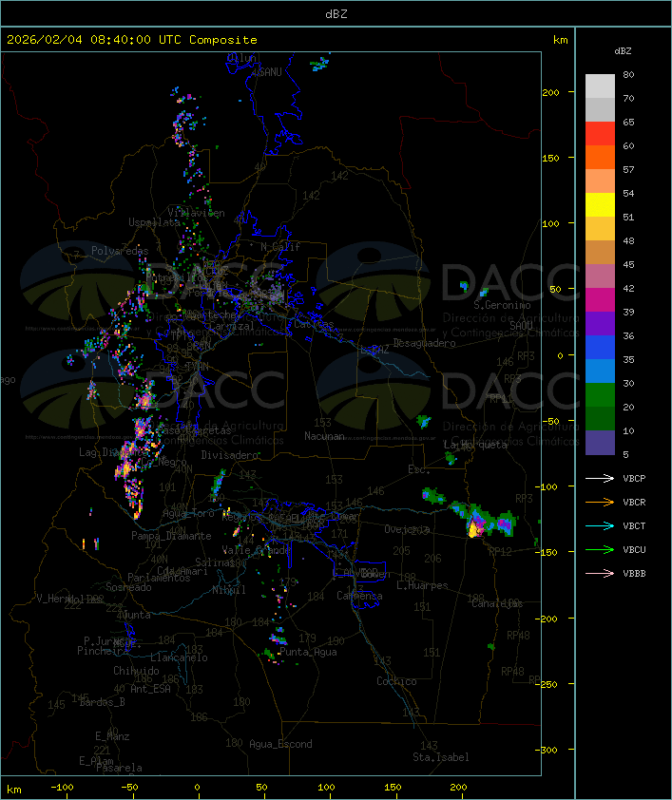
Task: Click the light gray 80 dBZ swatch
Action: click(600, 86)
